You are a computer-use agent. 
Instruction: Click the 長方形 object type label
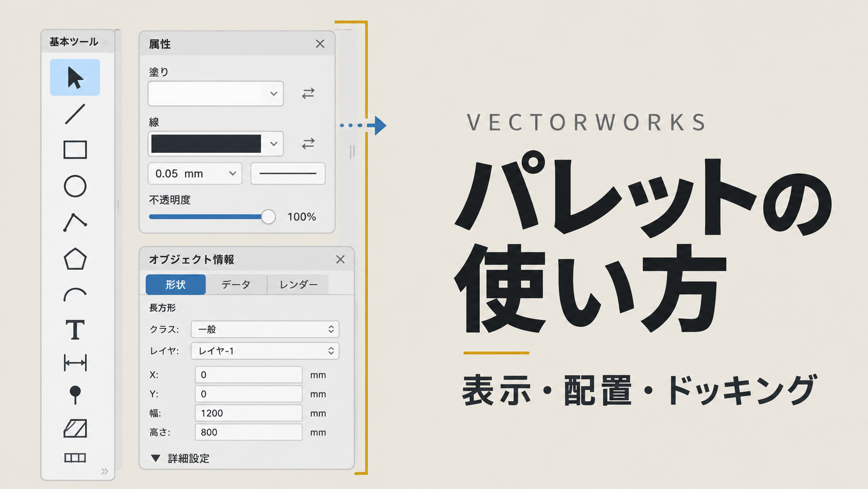[x=162, y=308]
